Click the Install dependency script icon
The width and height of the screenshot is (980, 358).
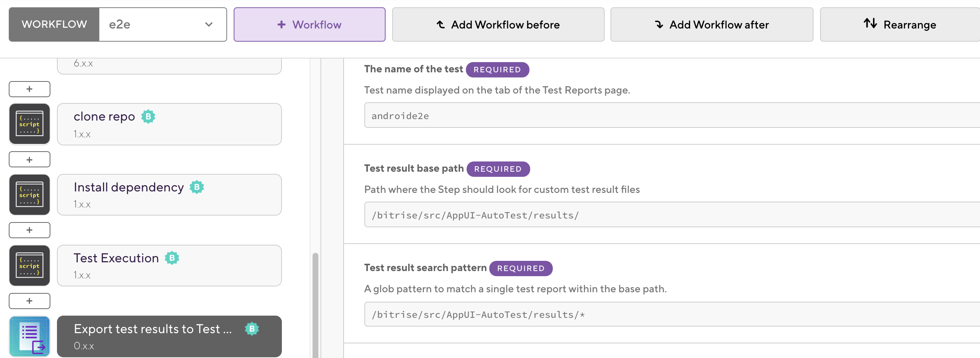pyautogui.click(x=29, y=195)
